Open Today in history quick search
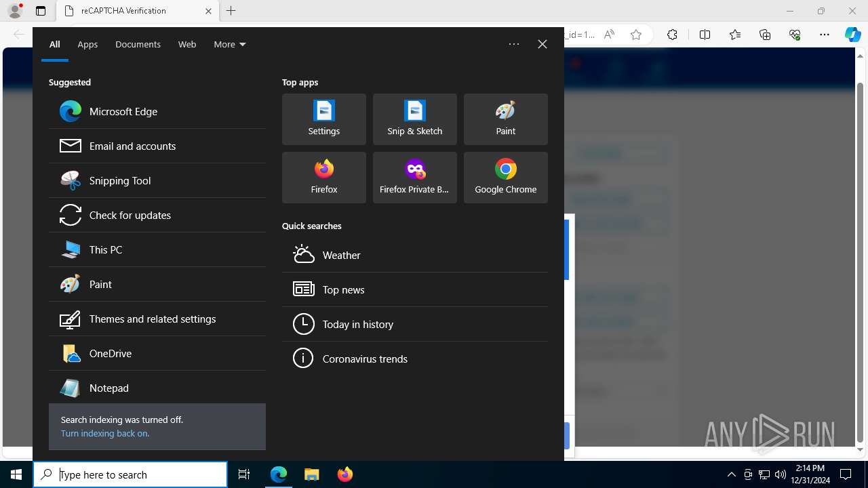868x488 pixels. pyautogui.click(x=415, y=324)
